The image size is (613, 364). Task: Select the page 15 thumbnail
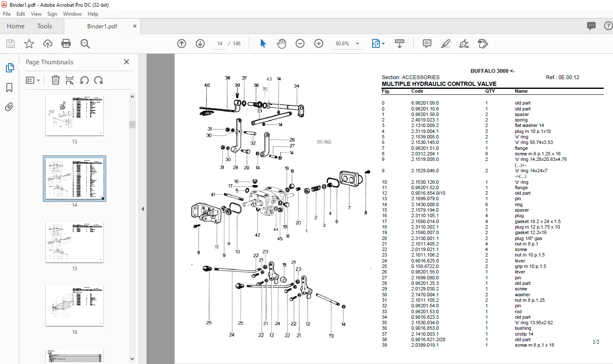coord(75,242)
